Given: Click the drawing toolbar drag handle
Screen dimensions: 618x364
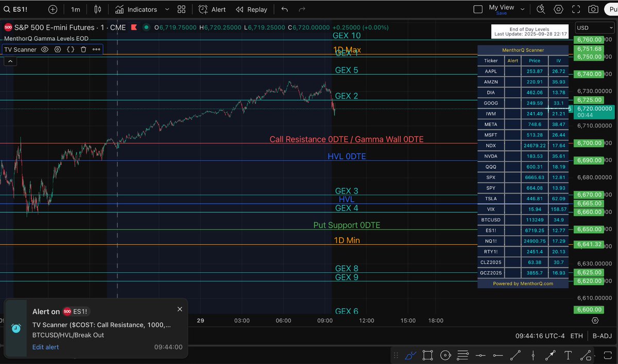Looking at the screenshot, I should point(395,355).
